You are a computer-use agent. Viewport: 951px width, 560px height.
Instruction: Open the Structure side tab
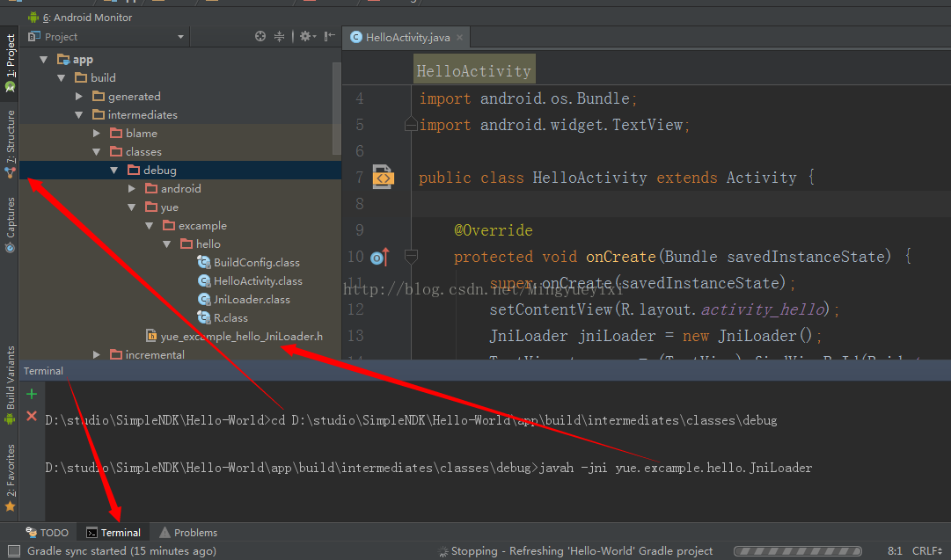pos(10,144)
